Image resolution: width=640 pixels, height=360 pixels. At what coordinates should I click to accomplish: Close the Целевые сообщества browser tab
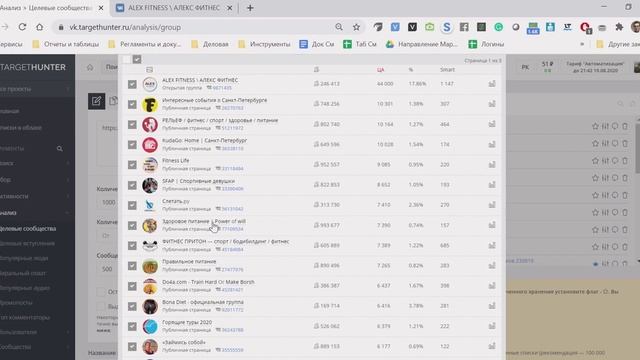click(x=101, y=8)
